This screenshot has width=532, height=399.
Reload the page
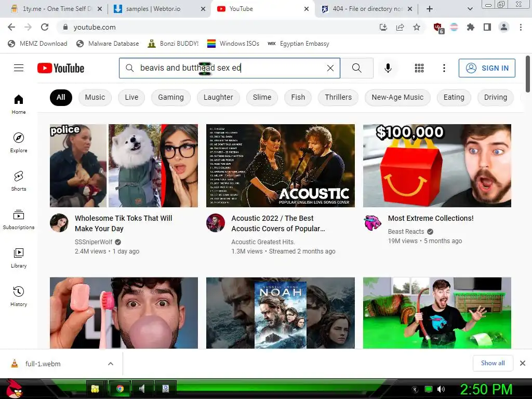pos(45,27)
